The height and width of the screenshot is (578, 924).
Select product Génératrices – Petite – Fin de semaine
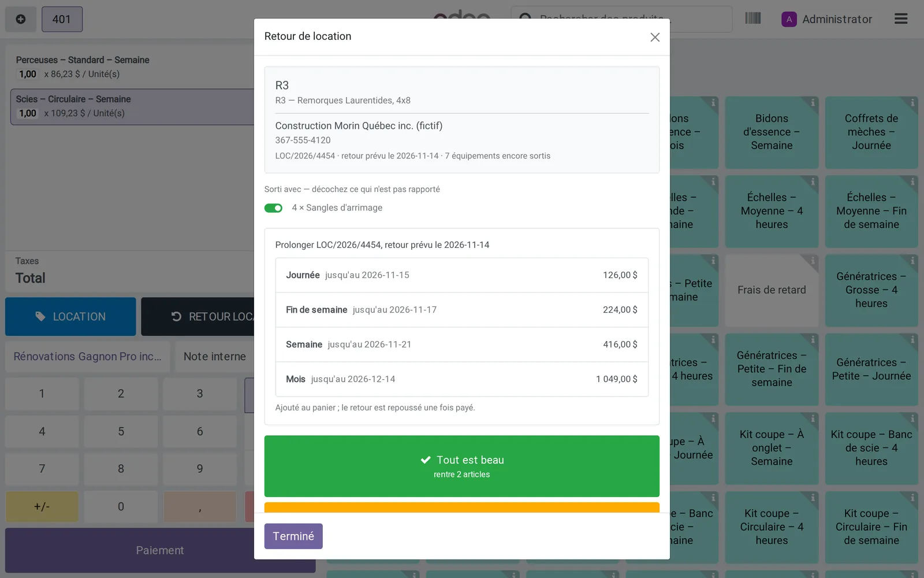pyautogui.click(x=772, y=369)
